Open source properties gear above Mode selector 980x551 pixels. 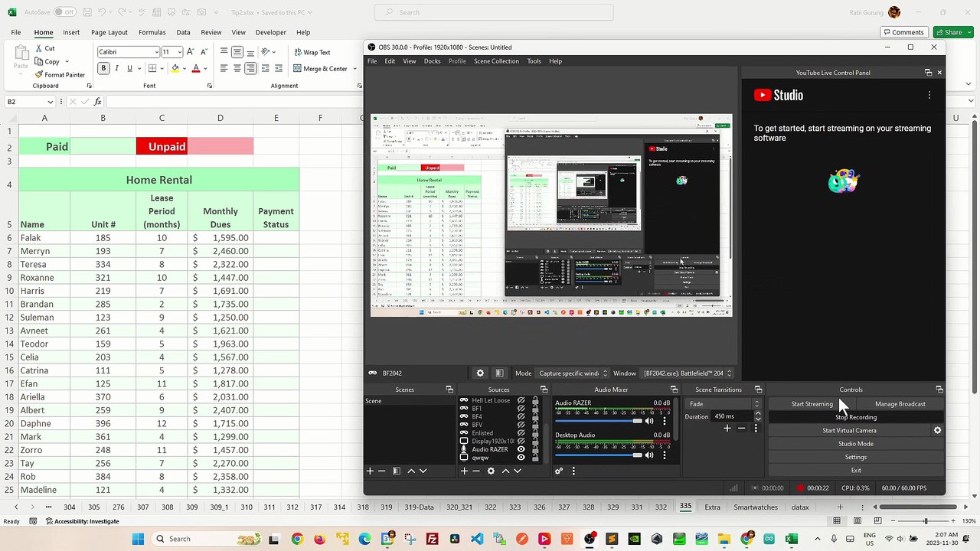click(480, 373)
